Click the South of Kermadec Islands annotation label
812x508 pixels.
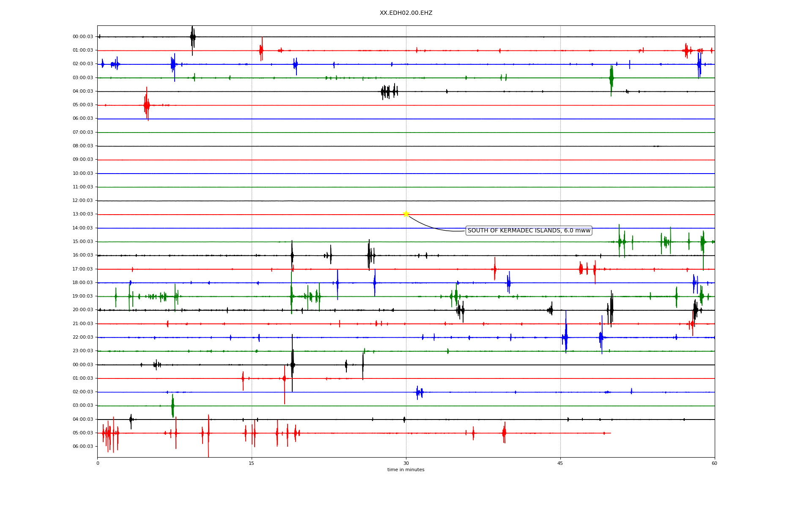point(529,231)
